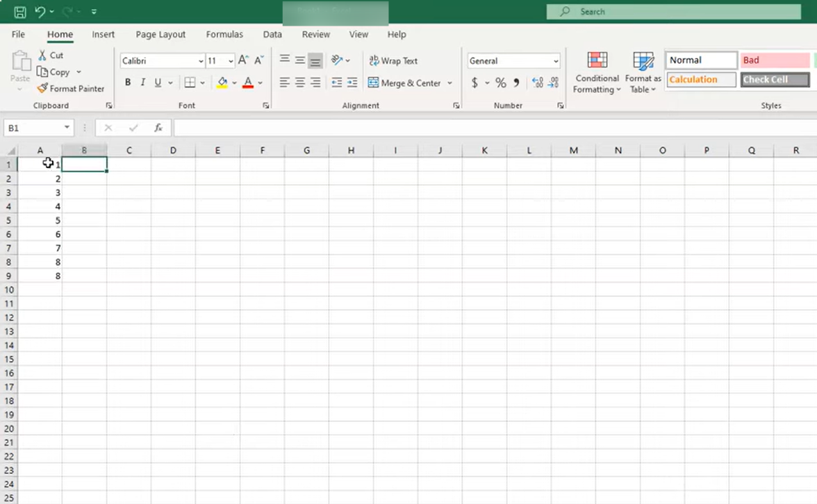Image resolution: width=817 pixels, height=504 pixels.
Task: Open the Conditional Formatting dropdown
Action: pos(597,73)
